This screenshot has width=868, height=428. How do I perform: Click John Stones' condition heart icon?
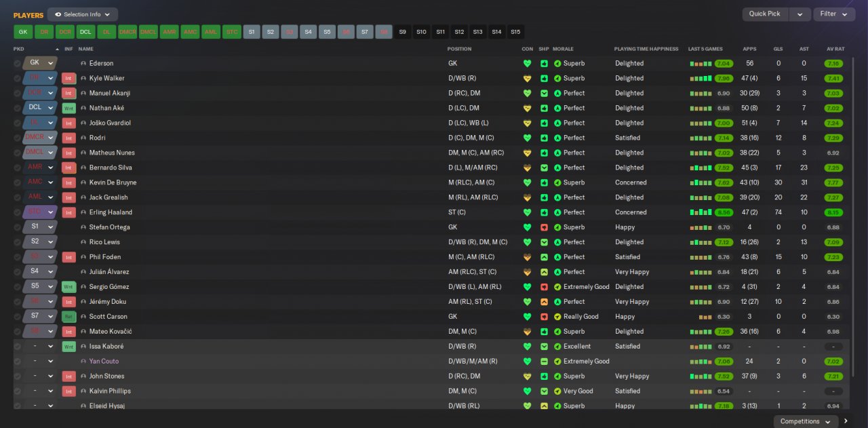coord(527,376)
